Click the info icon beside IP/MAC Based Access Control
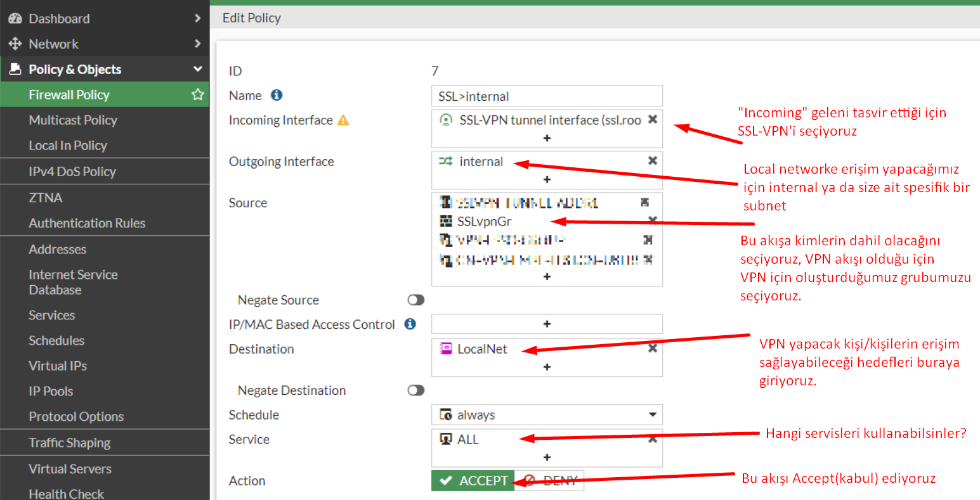Image resolution: width=980 pixels, height=500 pixels. pos(410,324)
